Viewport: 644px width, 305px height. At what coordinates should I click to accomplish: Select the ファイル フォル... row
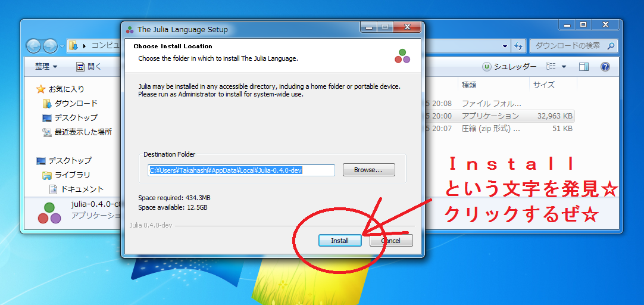pos(499,103)
